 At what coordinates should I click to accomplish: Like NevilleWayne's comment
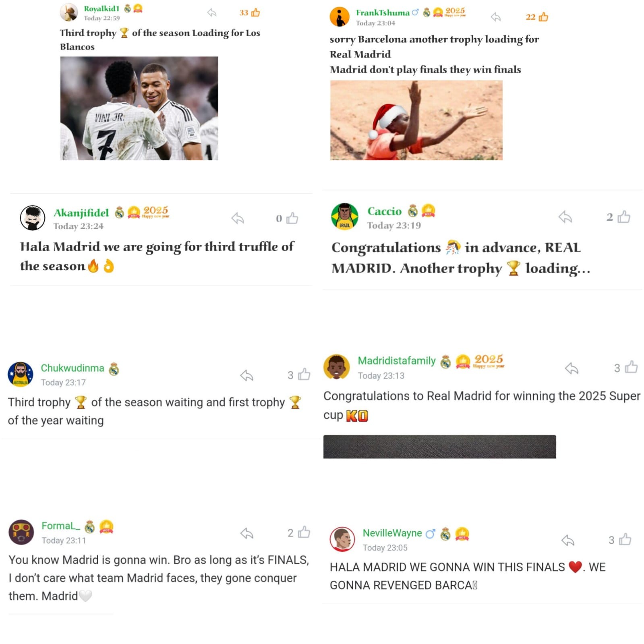(625, 539)
